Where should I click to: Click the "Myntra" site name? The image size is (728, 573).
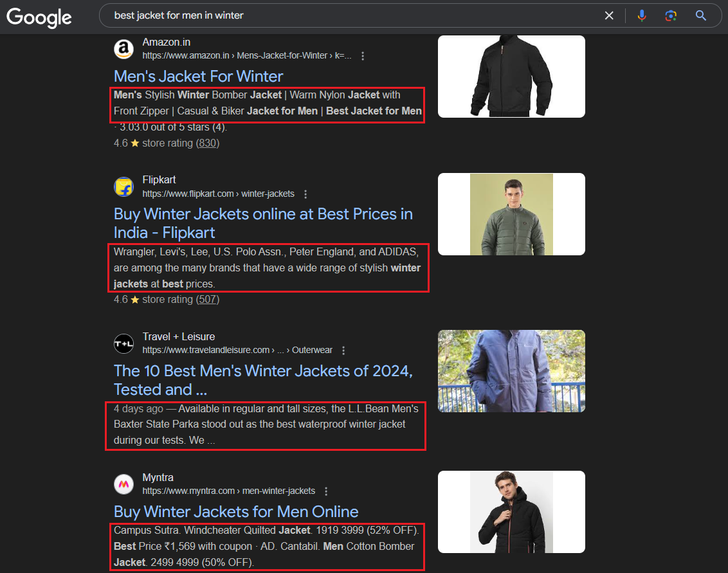click(x=158, y=477)
